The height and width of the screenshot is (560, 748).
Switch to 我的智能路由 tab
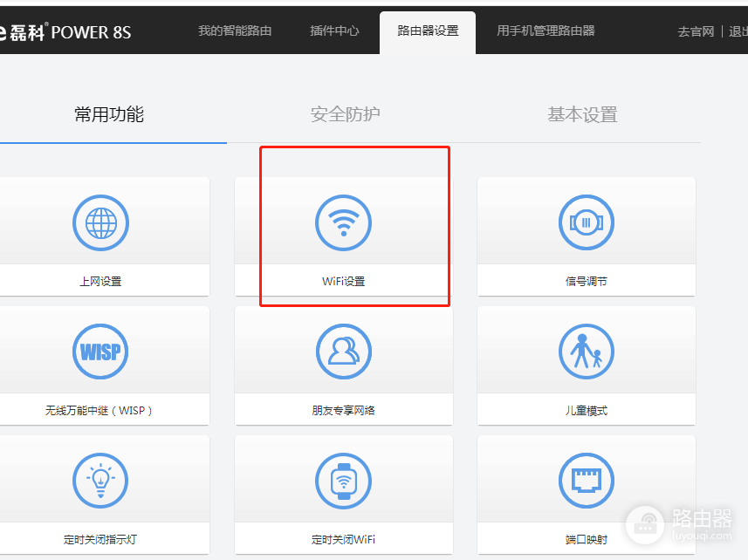tap(235, 31)
